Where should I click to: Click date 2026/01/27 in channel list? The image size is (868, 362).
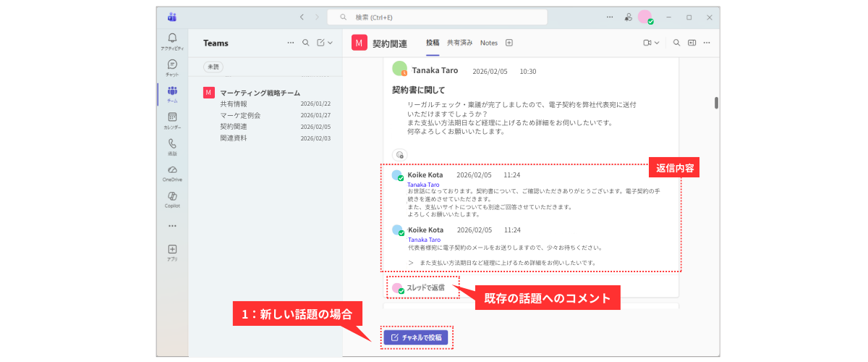coord(315,115)
